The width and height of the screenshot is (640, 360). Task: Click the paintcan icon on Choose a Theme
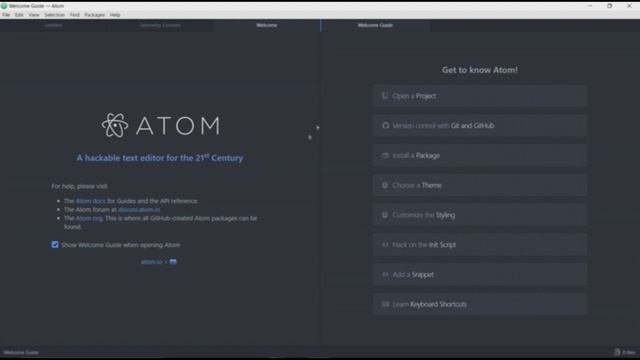(385, 185)
